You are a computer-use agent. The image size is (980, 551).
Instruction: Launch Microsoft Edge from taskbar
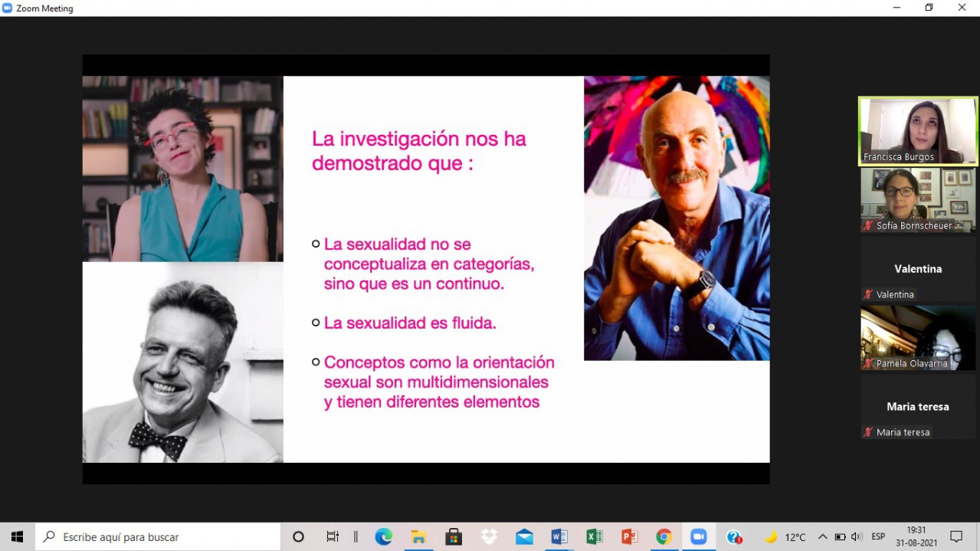pos(383,536)
